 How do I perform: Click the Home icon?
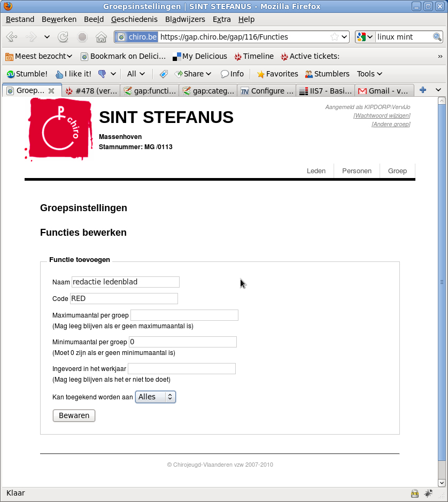[101, 37]
